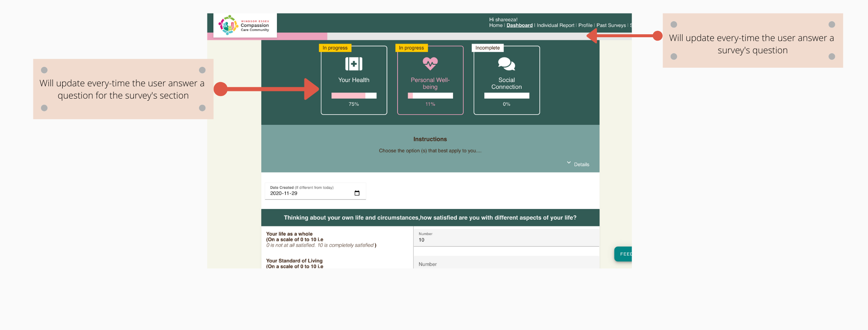Image resolution: width=868 pixels, height=330 pixels.
Task: Expand the Details chevron under Instructions
Action: point(569,163)
